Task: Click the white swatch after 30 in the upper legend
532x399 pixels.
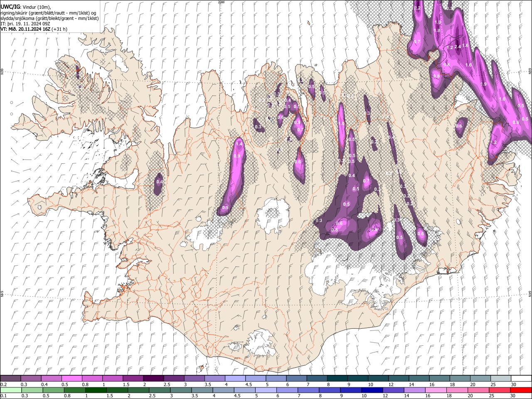Action: click(x=522, y=378)
